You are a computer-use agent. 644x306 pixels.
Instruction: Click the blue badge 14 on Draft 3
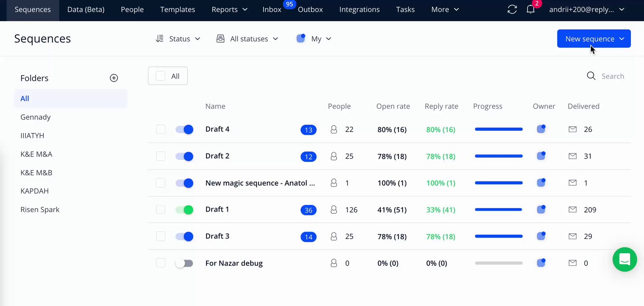pos(309,237)
